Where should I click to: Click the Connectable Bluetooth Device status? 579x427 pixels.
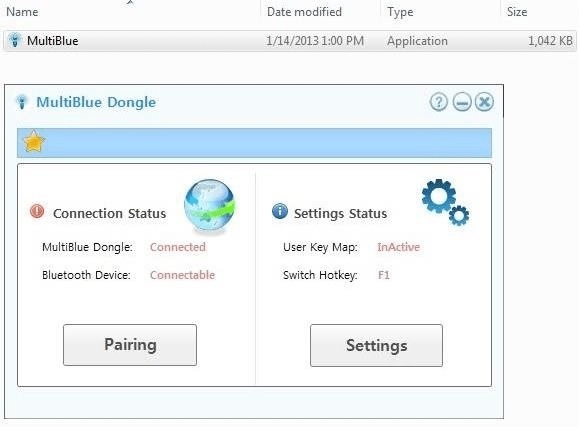coord(182,275)
